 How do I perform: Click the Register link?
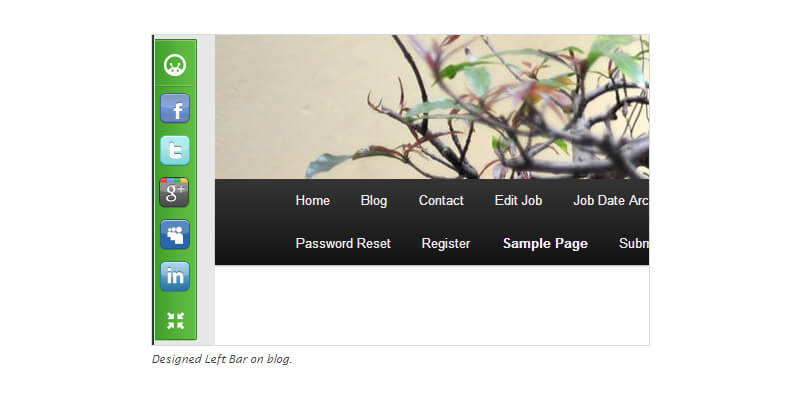tap(446, 243)
